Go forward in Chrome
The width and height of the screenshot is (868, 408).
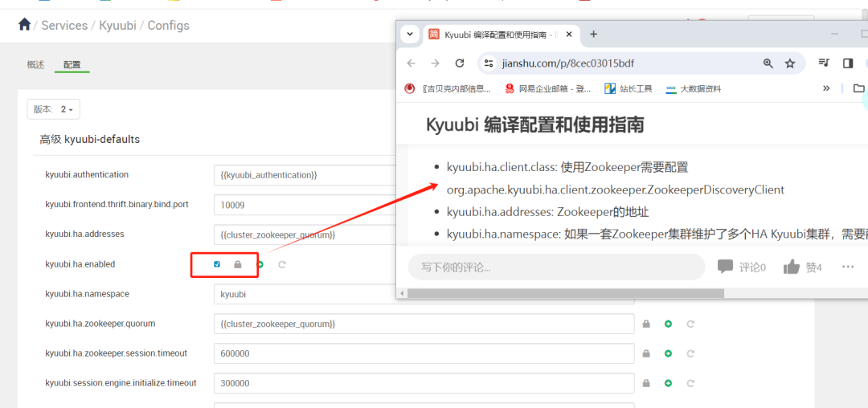tap(435, 63)
